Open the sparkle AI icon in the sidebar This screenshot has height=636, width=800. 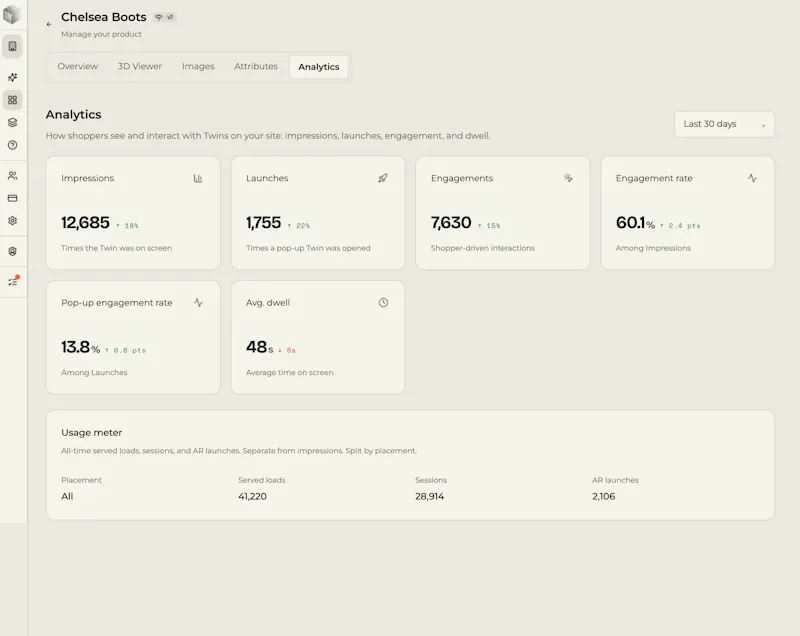(13, 78)
